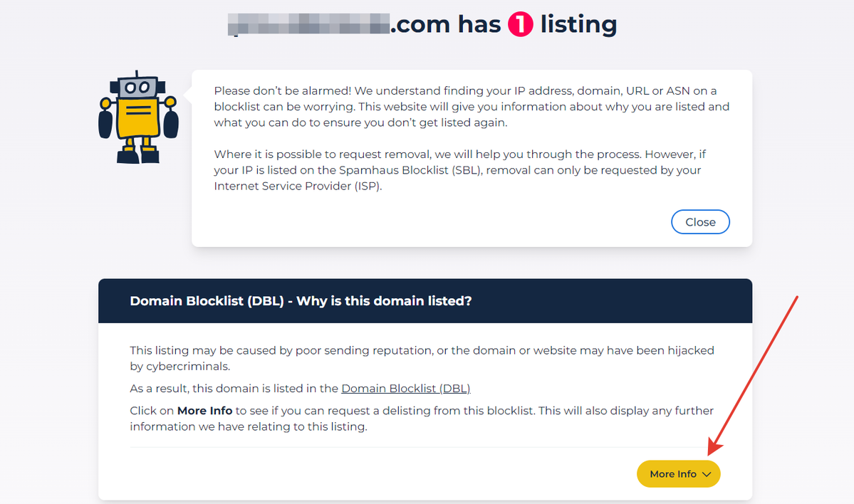
Task: Click the word "has" in the title
Action: [479, 25]
